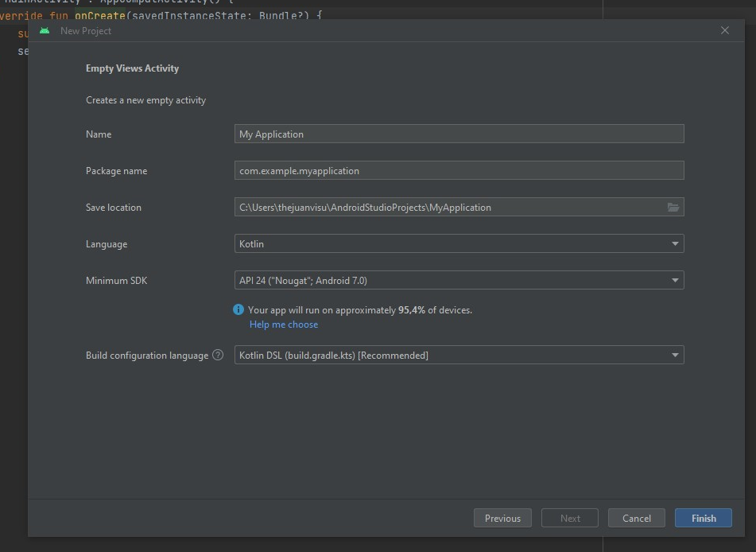Click the greyed-out Next button

click(x=570, y=519)
